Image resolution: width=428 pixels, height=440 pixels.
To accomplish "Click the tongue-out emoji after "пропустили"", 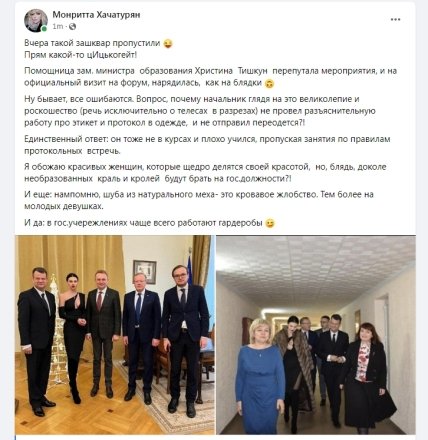I will coord(168,44).
